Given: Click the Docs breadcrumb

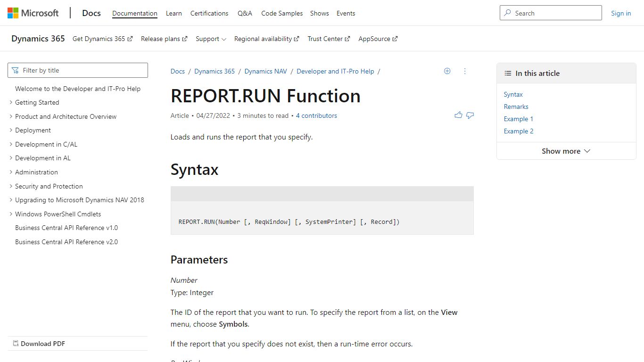Looking at the screenshot, I should point(178,71).
